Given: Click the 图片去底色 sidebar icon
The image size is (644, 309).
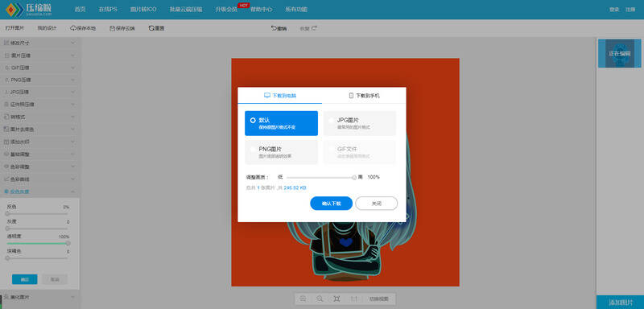Looking at the screenshot, I should point(6,130).
